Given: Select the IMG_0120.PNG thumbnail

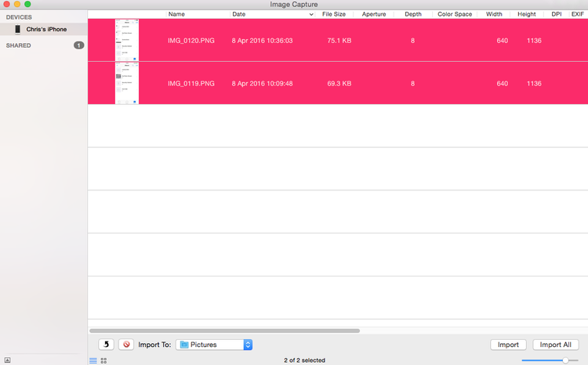Looking at the screenshot, I should pyautogui.click(x=127, y=40).
